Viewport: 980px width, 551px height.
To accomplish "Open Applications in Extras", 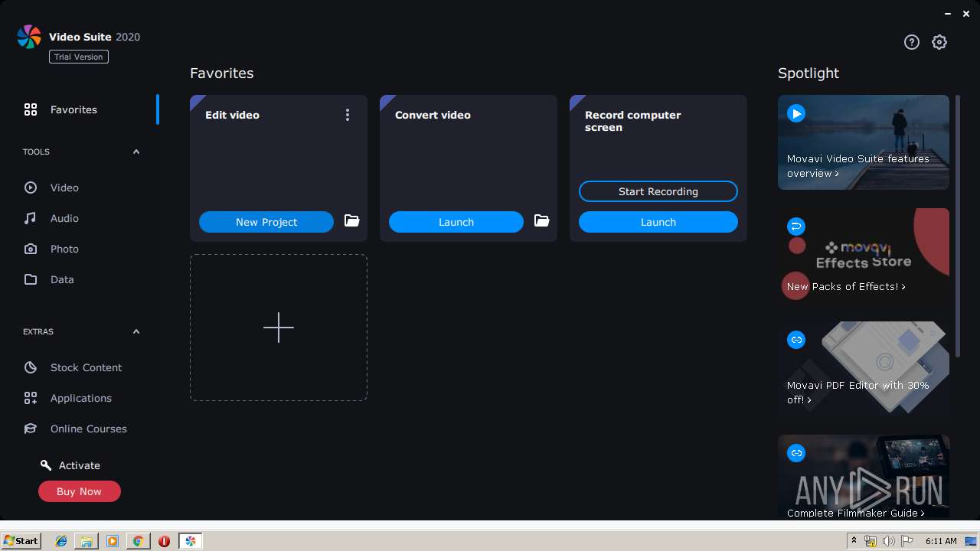I will coord(80,398).
